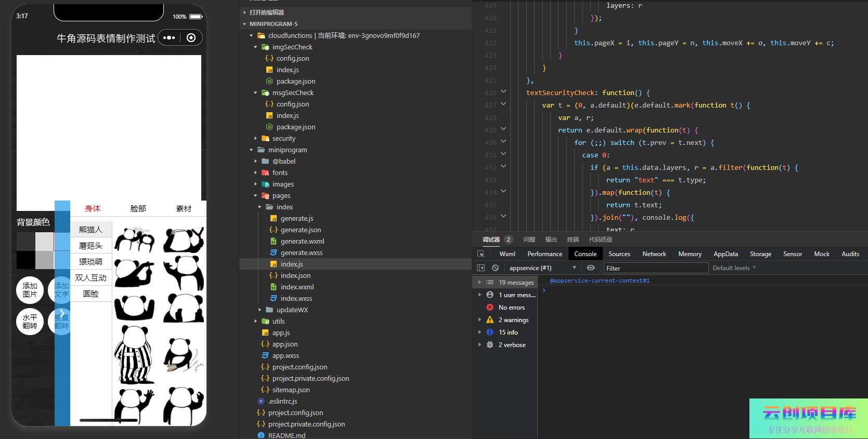This screenshot has width=868, height=439.
Task: Select the 脸部 sticker tab
Action: point(138,209)
